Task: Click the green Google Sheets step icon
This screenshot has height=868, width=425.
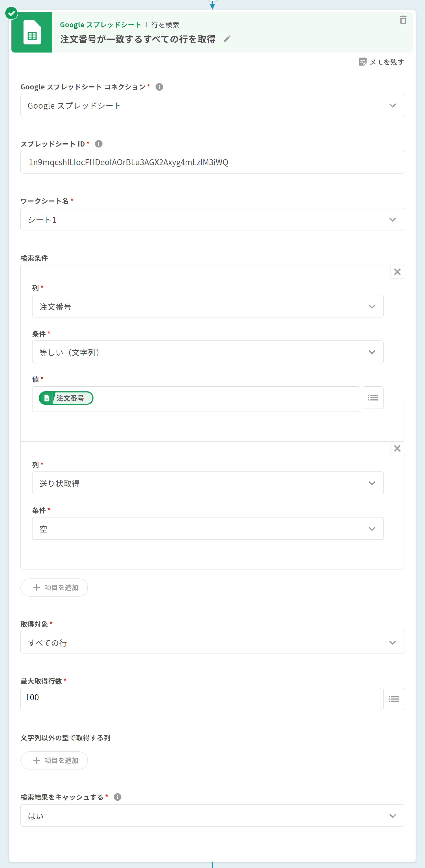Action: pyautogui.click(x=32, y=32)
